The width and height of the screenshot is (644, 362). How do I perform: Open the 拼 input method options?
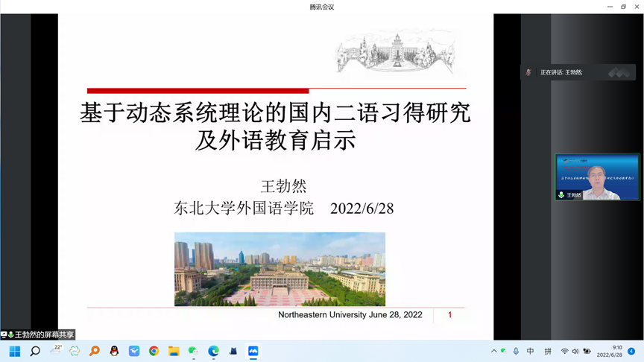[548, 352]
